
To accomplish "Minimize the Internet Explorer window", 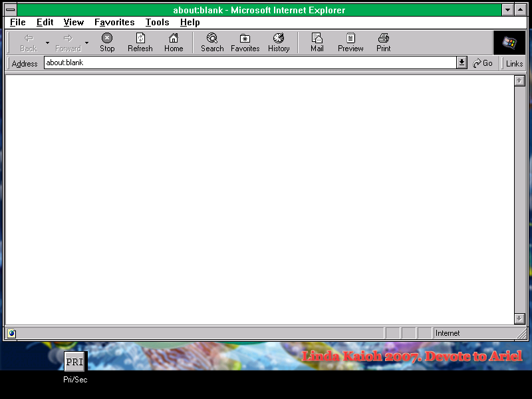I will click(507, 10).
